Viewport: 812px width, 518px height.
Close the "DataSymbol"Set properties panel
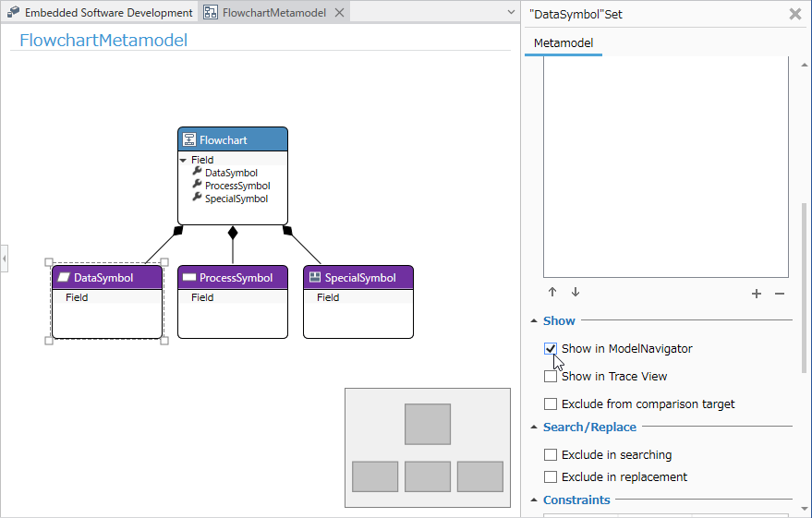click(795, 14)
